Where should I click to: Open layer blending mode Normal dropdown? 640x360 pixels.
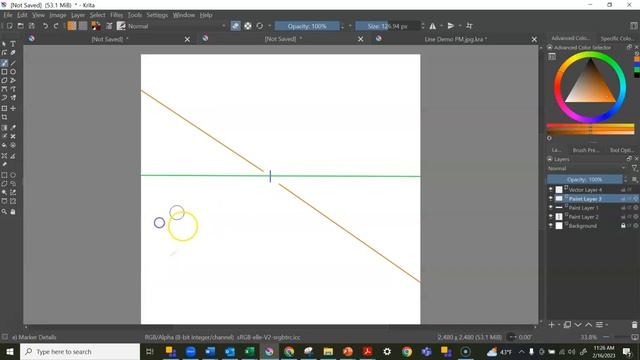pos(587,168)
